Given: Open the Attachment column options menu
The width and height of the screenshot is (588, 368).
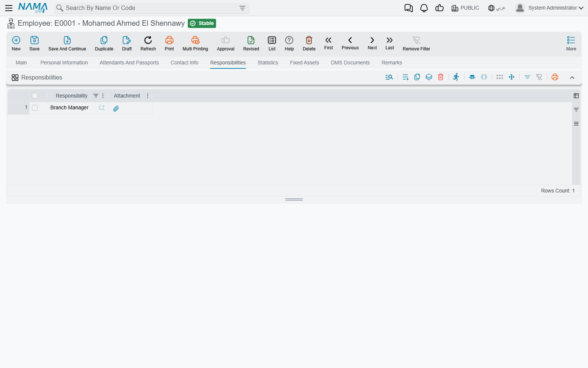Looking at the screenshot, I should pos(148,96).
